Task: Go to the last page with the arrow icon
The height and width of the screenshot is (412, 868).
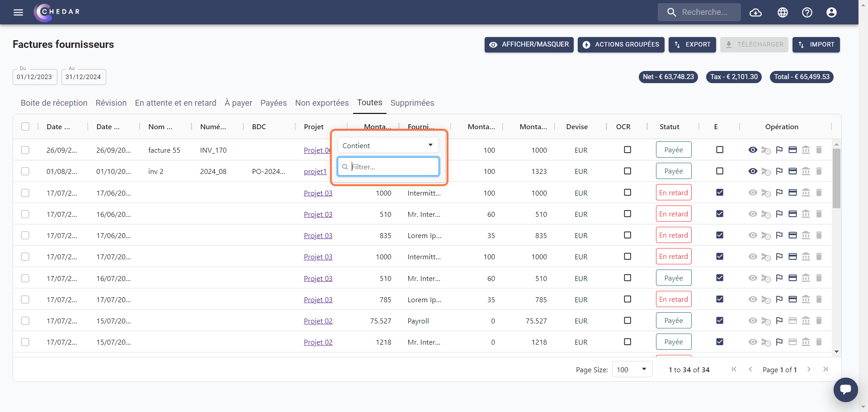Action: coord(826,370)
